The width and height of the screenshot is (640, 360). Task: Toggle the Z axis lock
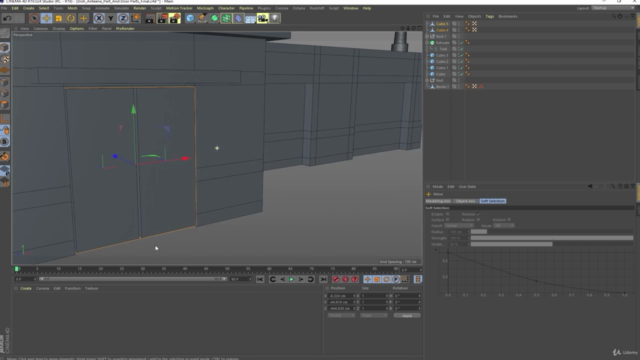(123, 18)
